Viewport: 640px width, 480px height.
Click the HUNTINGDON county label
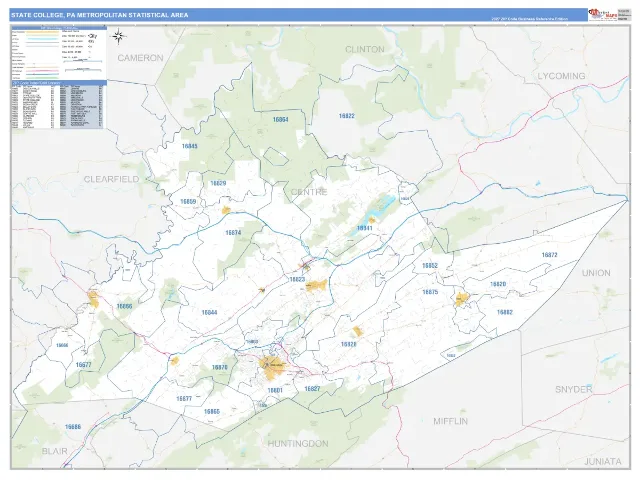pyautogui.click(x=298, y=444)
